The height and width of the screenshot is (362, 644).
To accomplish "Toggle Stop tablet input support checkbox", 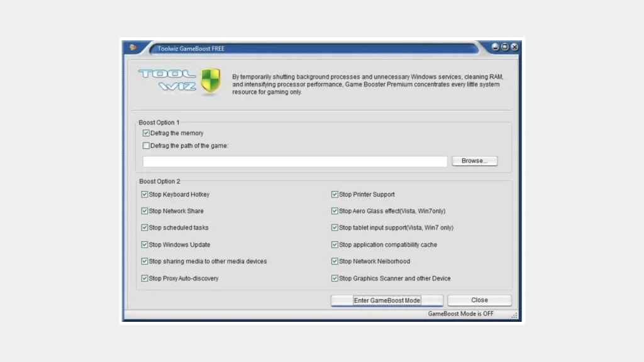I will 335,228.
